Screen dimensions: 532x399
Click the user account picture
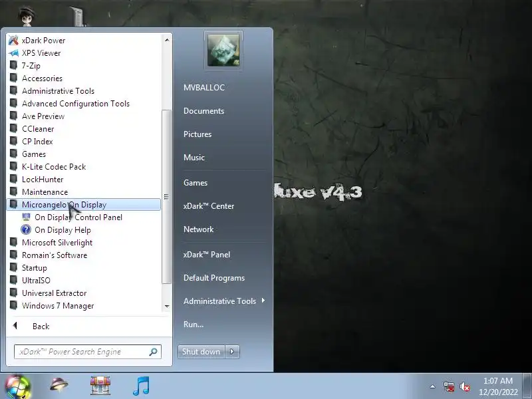[223, 51]
